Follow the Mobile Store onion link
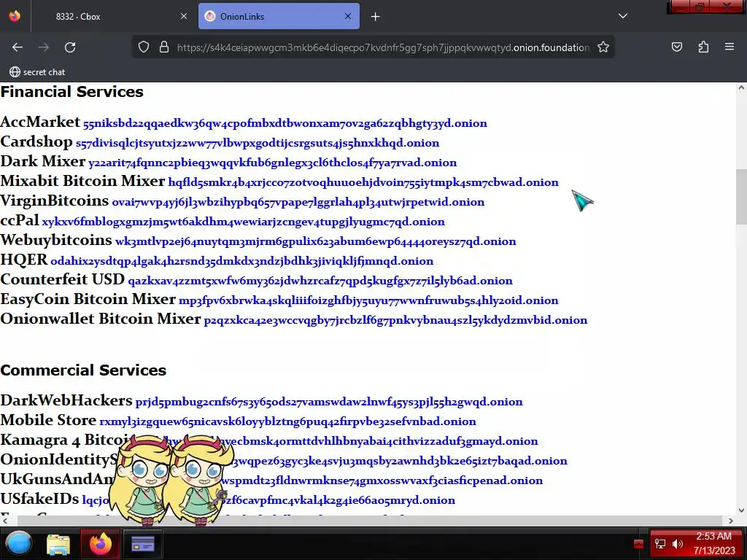Screen dimensions: 747x560 [x=287, y=421]
